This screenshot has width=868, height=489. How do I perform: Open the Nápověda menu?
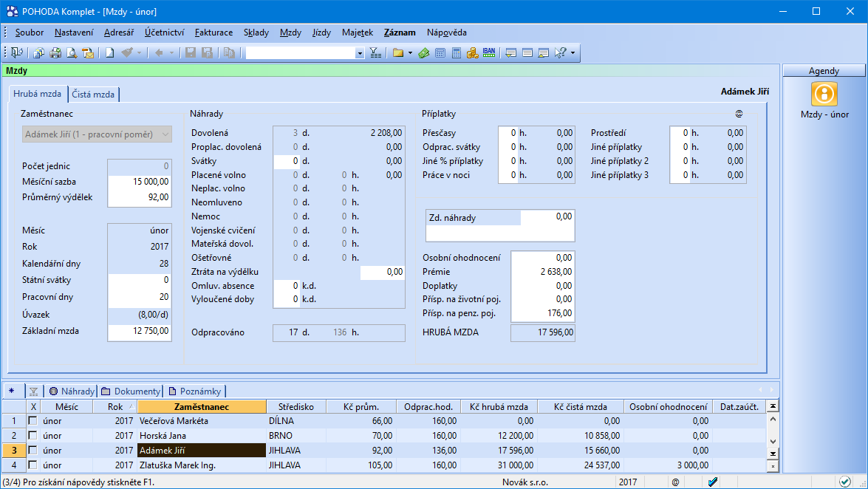point(447,32)
